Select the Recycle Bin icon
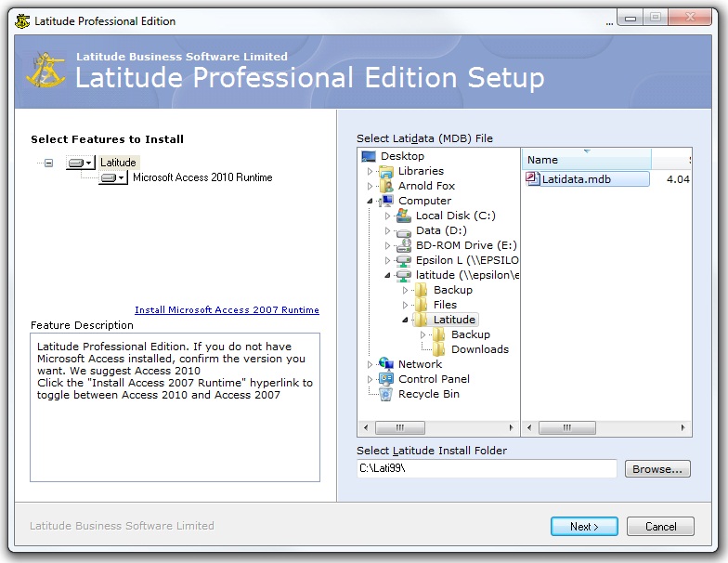Image resolution: width=728 pixels, height=563 pixels. [x=386, y=394]
